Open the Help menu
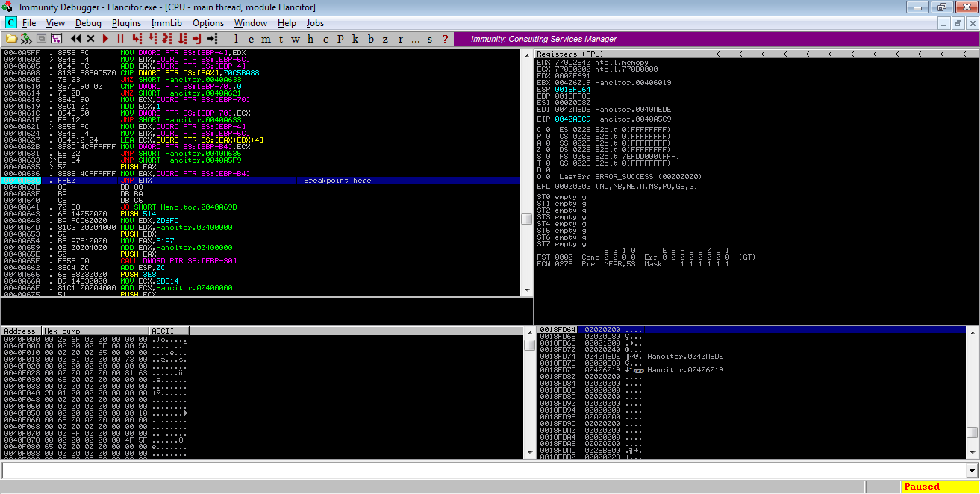Viewport: 980px width, 494px height. (287, 23)
